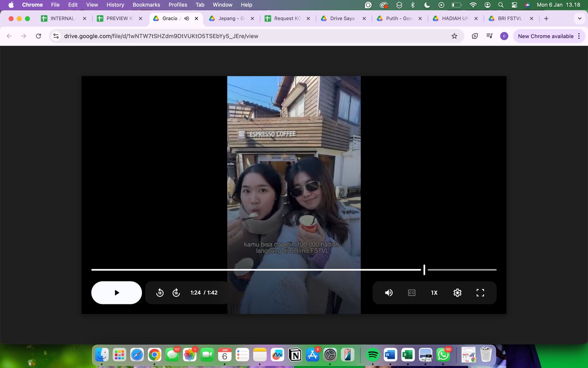Bookmark this page with star icon

455,36
